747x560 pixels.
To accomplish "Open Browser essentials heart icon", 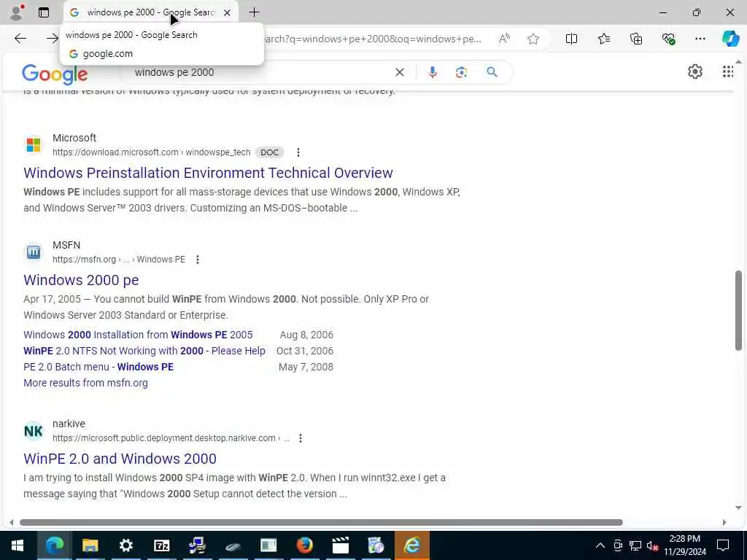I will (x=668, y=39).
